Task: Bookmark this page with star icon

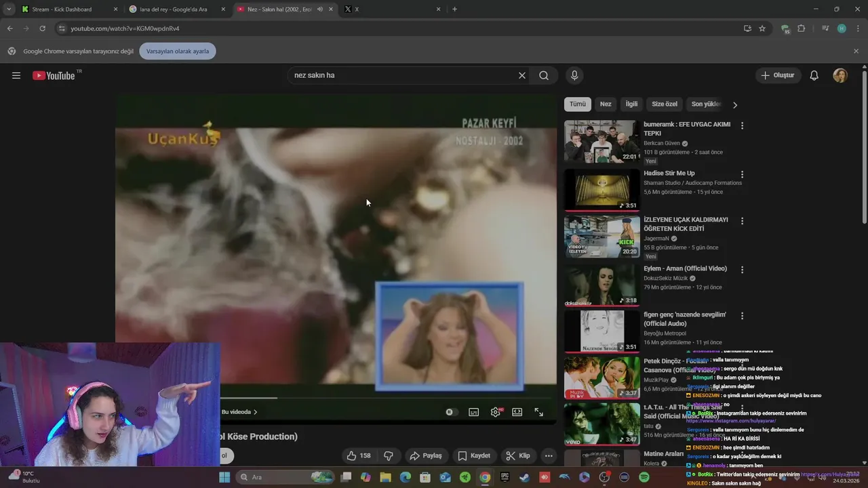Action: point(762,28)
